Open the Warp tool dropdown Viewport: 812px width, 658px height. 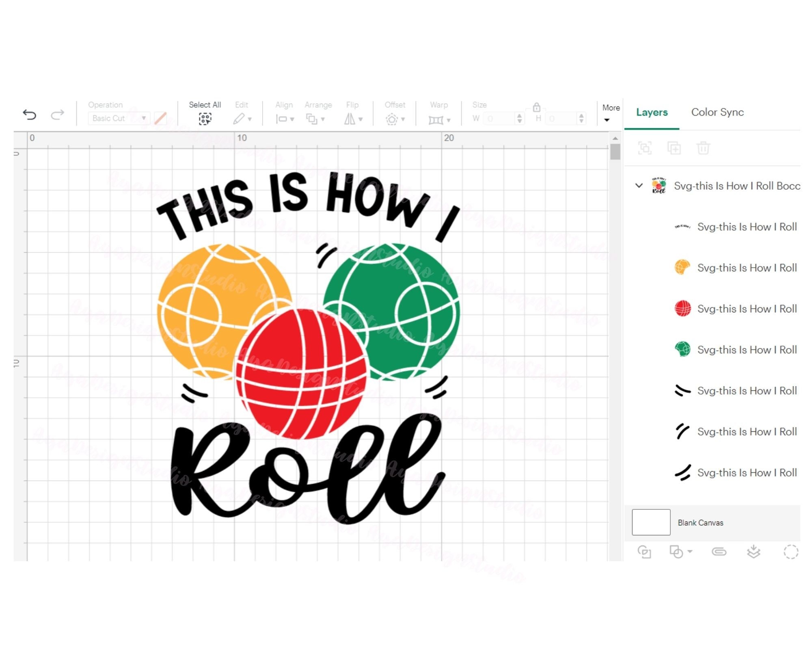click(x=439, y=119)
